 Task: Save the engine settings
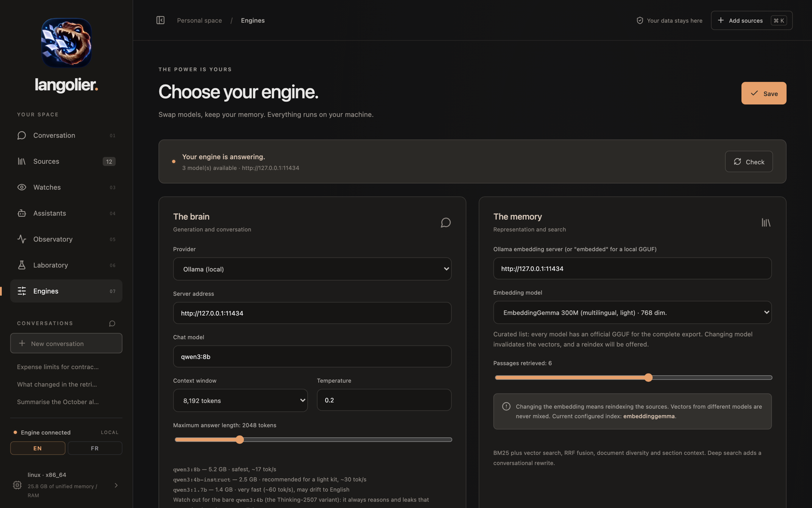click(x=764, y=93)
